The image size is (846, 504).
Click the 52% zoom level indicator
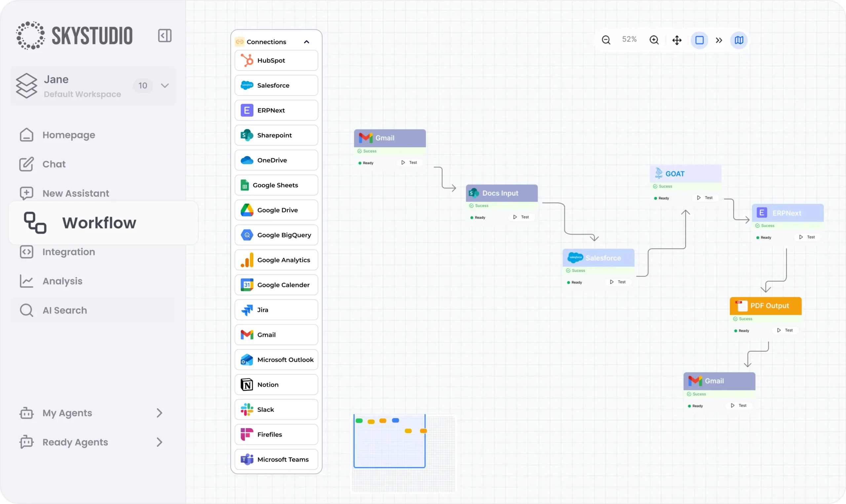click(629, 39)
